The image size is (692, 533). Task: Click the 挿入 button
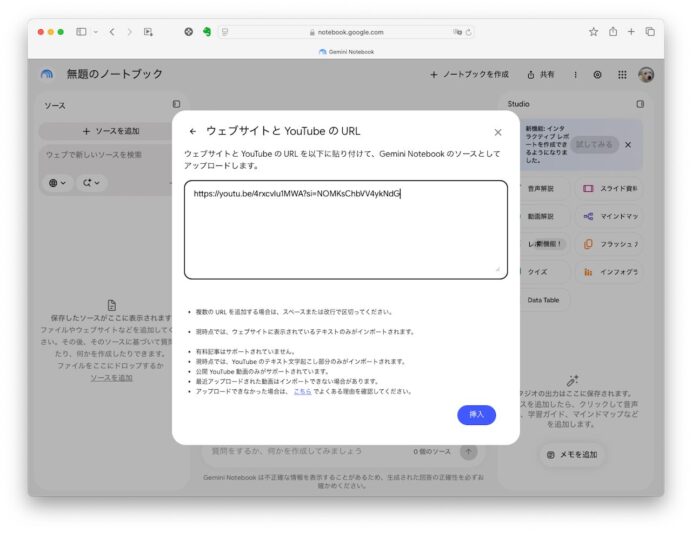[476, 415]
